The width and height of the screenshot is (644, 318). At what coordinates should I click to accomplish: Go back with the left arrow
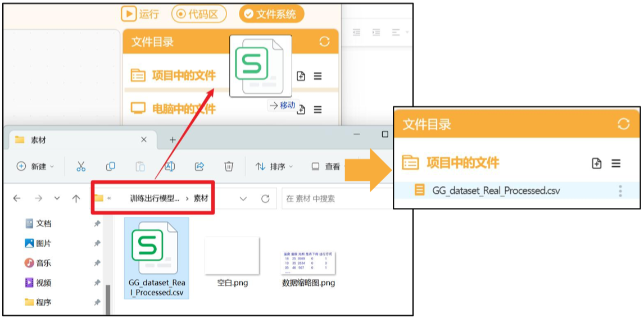click(x=17, y=198)
